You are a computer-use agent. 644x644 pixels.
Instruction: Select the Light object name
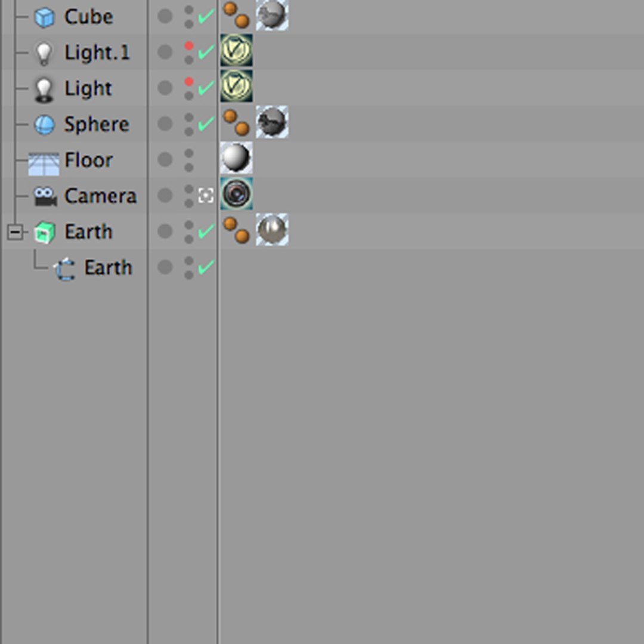88,89
